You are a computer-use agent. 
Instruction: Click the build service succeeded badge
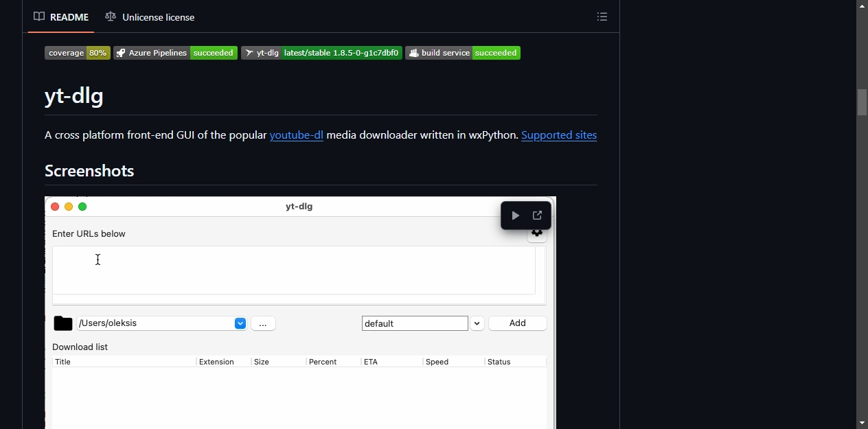(463, 53)
